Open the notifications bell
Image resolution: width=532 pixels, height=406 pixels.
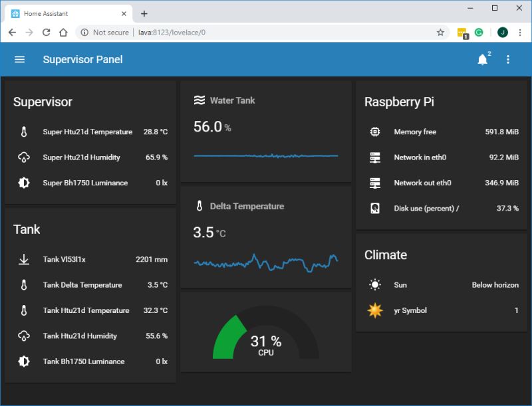click(x=482, y=60)
